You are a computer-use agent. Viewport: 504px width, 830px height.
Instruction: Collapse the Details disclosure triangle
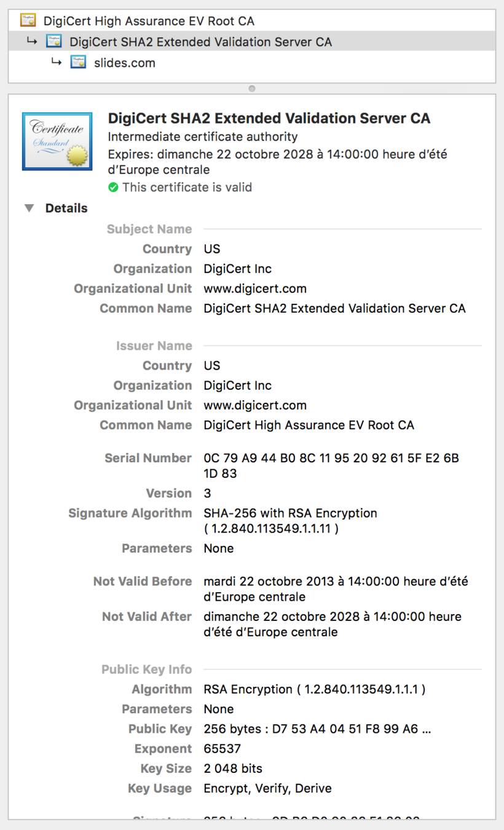[29, 208]
